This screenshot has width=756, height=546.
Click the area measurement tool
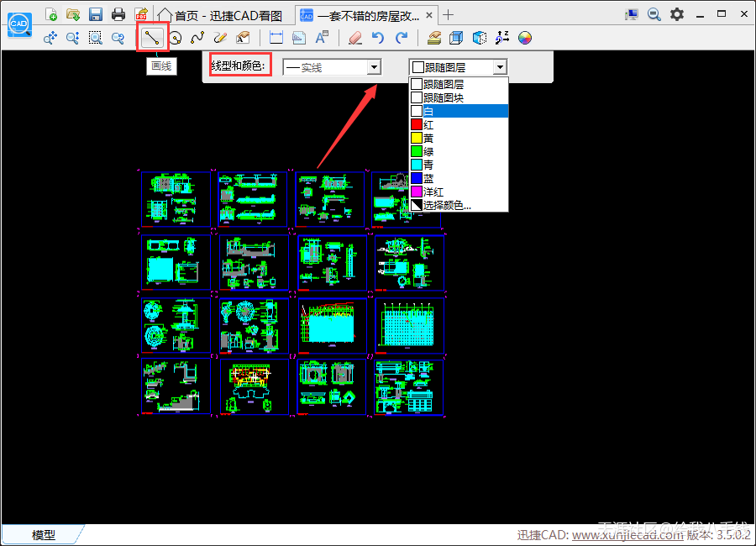(299, 38)
